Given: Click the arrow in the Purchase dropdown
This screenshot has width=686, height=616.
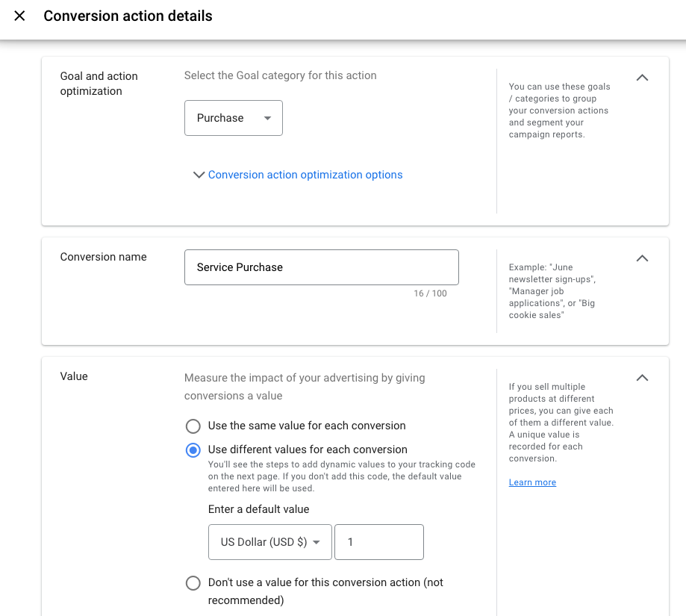Looking at the screenshot, I should 267,118.
